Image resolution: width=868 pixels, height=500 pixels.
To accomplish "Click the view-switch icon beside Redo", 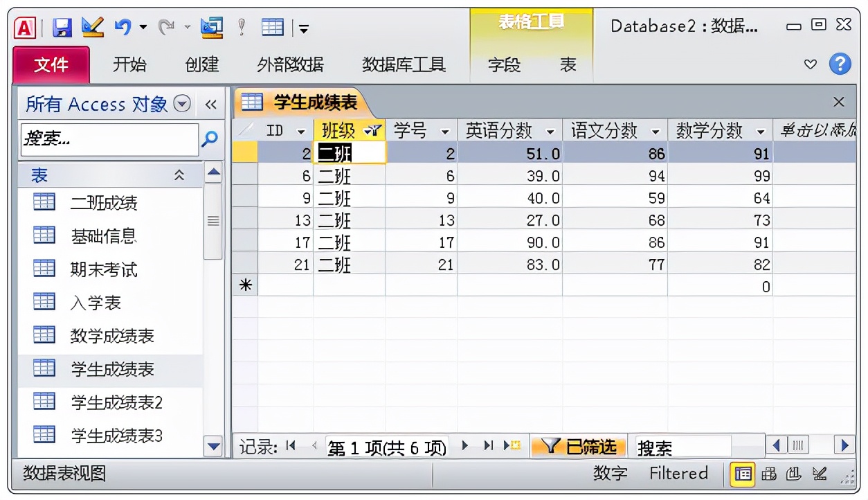I will (212, 27).
